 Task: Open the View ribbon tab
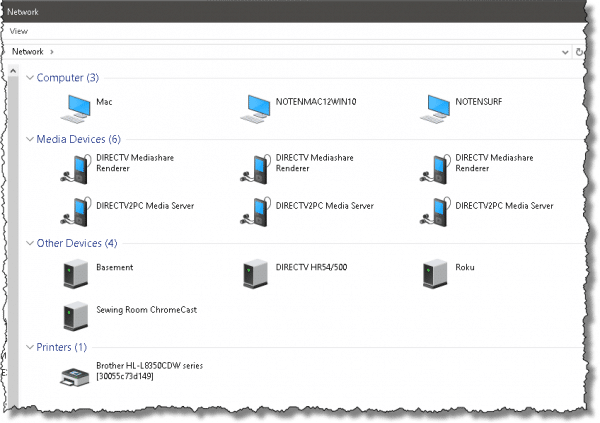(x=19, y=31)
